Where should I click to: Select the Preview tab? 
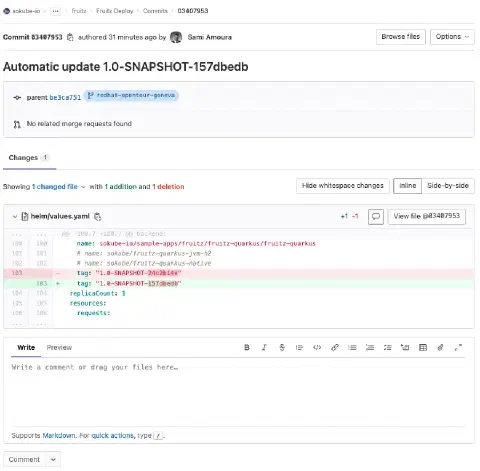59,348
